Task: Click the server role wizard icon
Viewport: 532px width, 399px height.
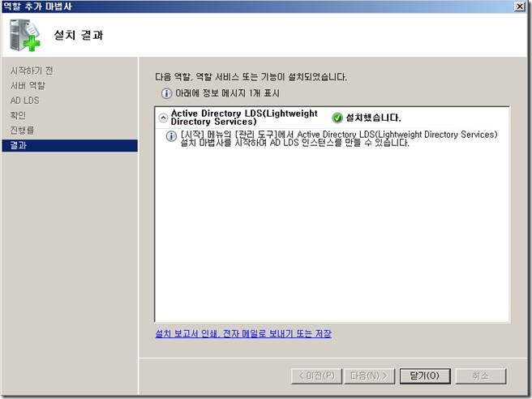Action: click(25, 36)
